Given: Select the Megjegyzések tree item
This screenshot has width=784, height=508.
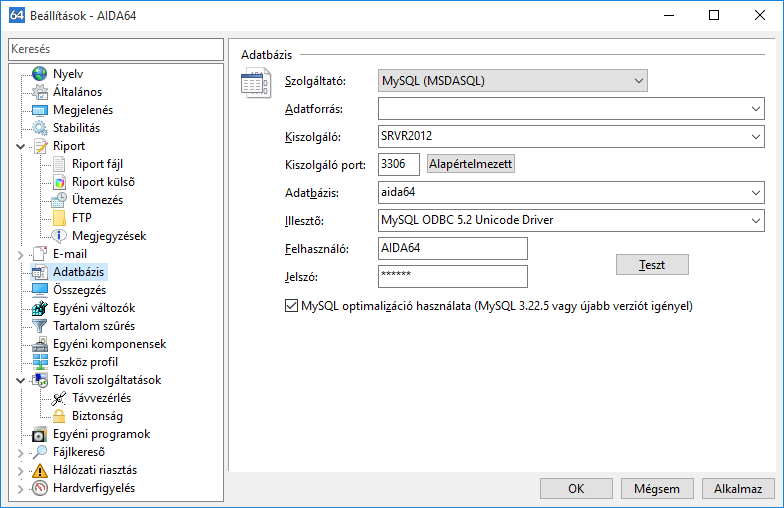Looking at the screenshot, I should (x=109, y=236).
